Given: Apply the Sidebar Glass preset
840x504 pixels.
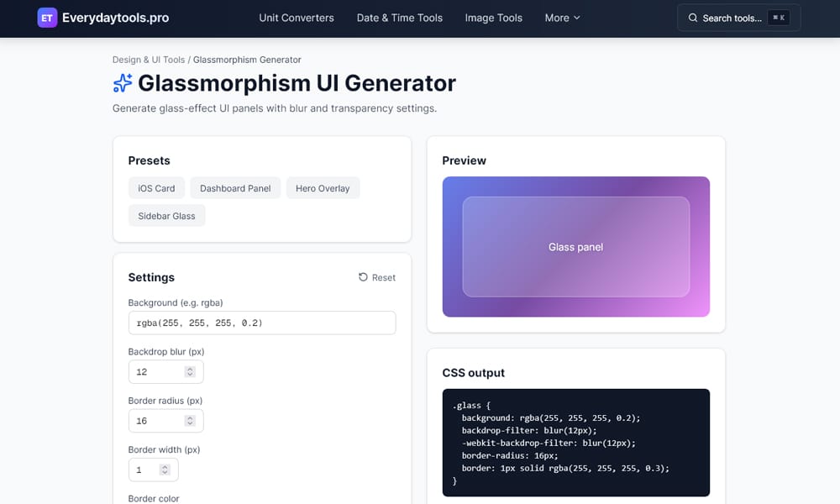Looking at the screenshot, I should click(x=166, y=215).
